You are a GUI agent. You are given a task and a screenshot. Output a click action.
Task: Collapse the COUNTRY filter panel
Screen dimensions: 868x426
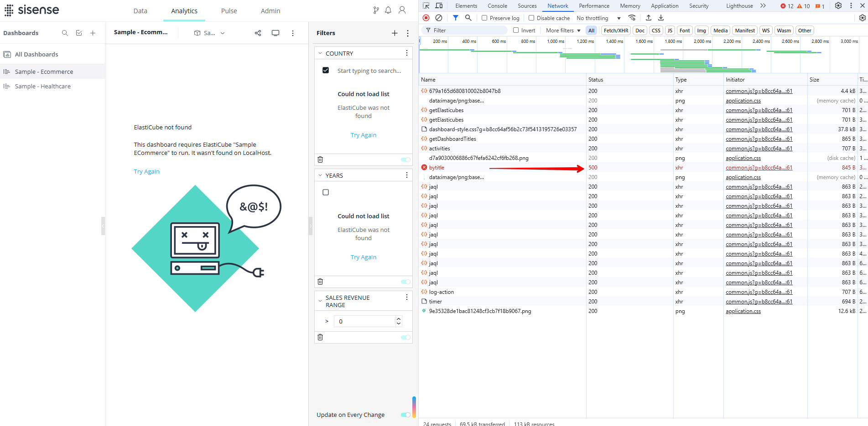click(320, 53)
